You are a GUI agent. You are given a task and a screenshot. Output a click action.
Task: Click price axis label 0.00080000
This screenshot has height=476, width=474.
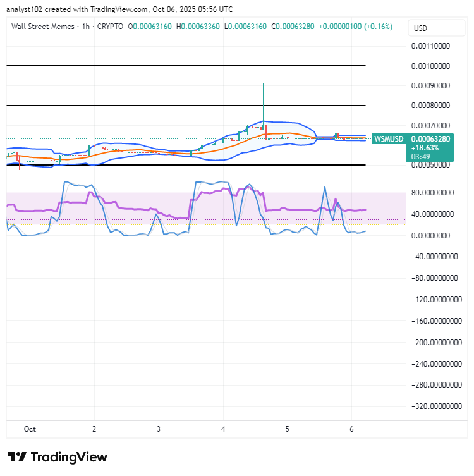(430, 106)
